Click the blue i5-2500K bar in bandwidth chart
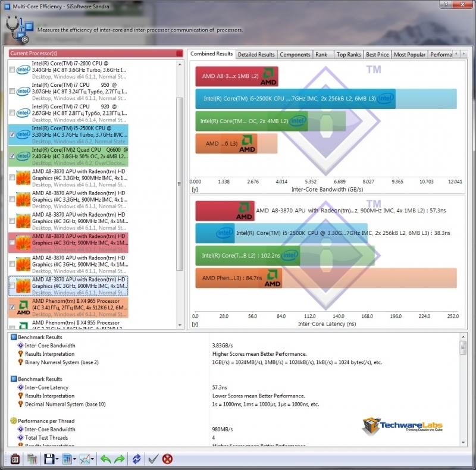This screenshot has width=476, height=470. 295,99
